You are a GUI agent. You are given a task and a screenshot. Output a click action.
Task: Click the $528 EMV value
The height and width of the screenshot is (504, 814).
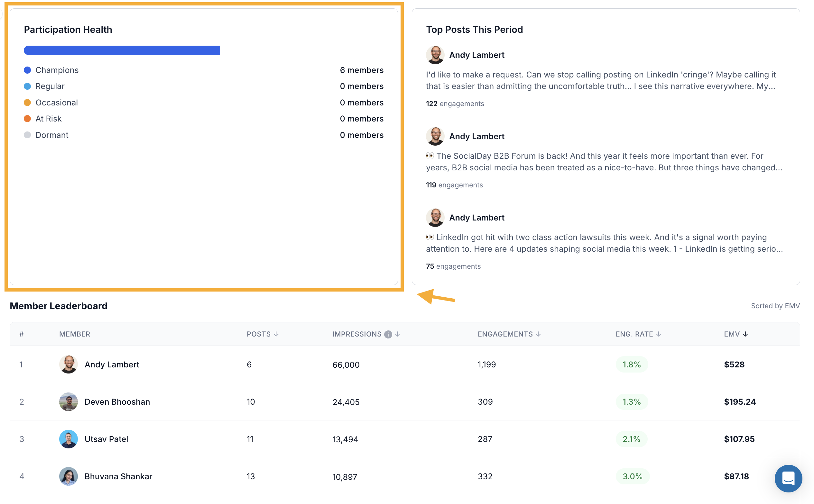pos(734,364)
